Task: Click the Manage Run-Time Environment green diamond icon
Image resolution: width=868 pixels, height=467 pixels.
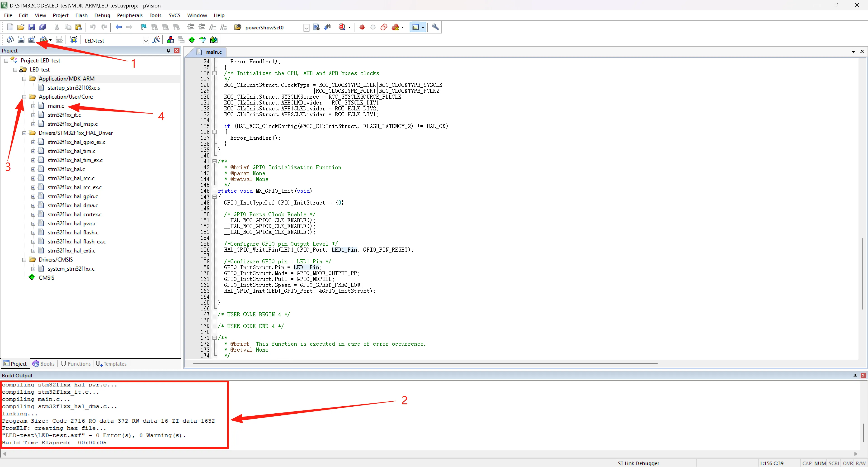Action: pyautogui.click(x=192, y=40)
